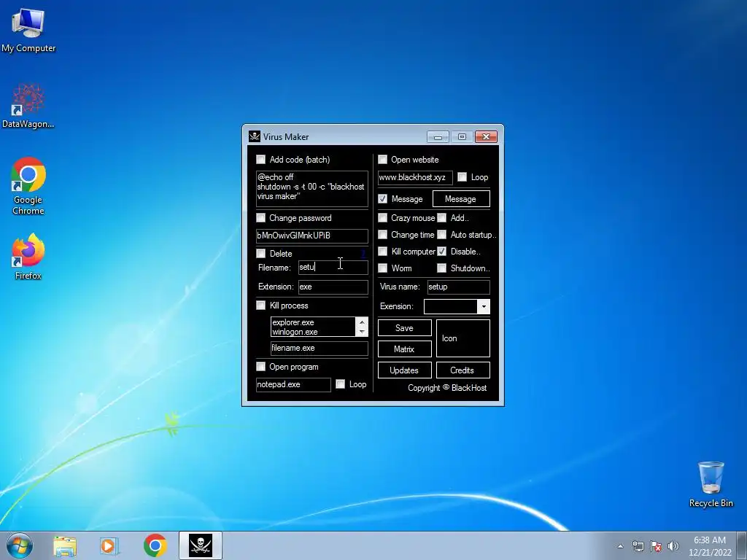Click the Updates button

pyautogui.click(x=404, y=370)
